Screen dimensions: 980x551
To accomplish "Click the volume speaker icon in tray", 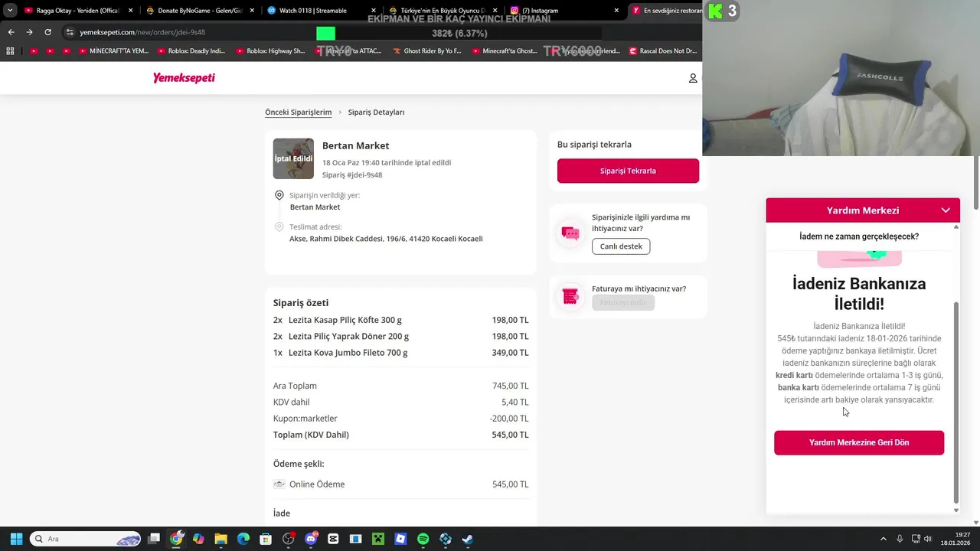I will pos(928,539).
